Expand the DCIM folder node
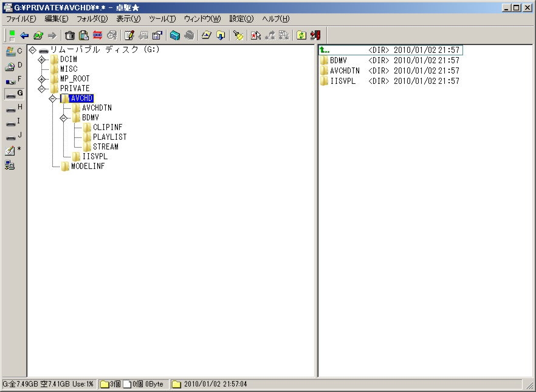This screenshot has width=536, height=392. click(x=42, y=60)
